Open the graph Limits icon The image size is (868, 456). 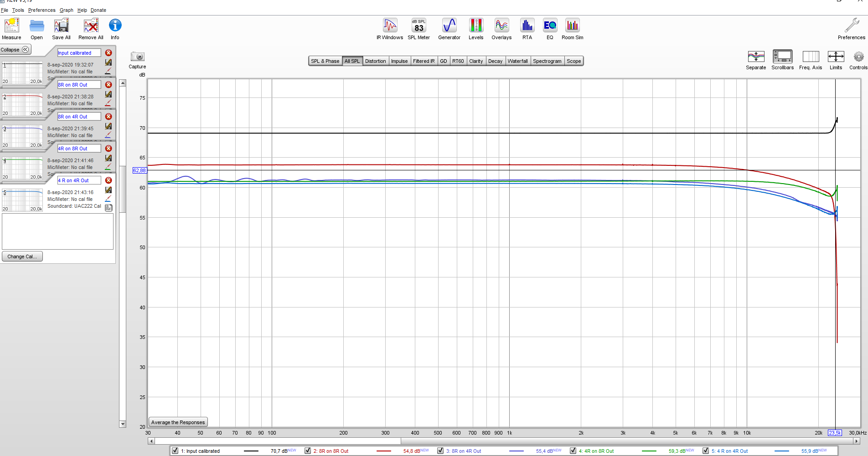pyautogui.click(x=836, y=56)
